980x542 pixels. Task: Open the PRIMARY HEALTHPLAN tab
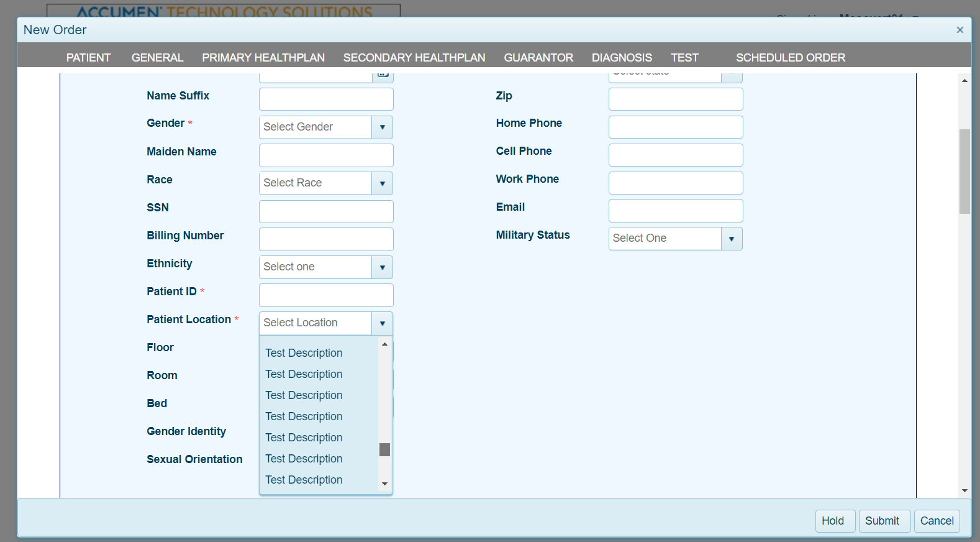pos(263,58)
